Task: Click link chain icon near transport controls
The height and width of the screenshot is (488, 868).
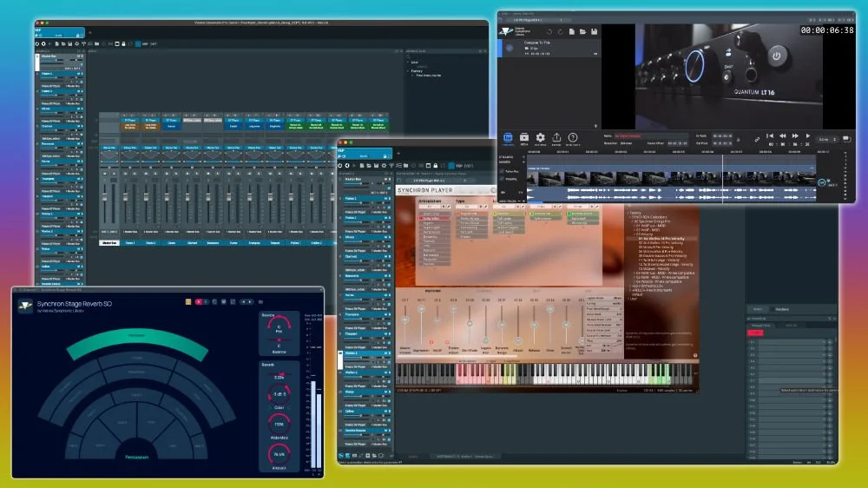Action: [757, 140]
